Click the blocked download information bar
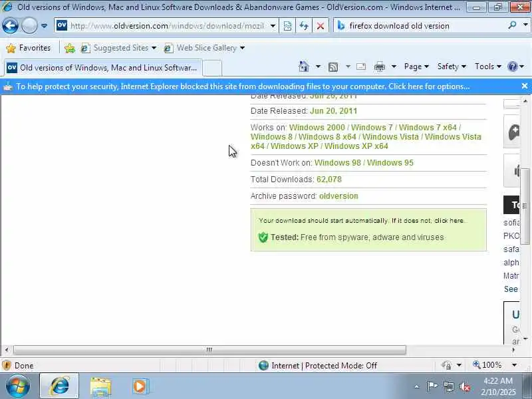Viewport: 532px width, 399px height. click(259, 86)
